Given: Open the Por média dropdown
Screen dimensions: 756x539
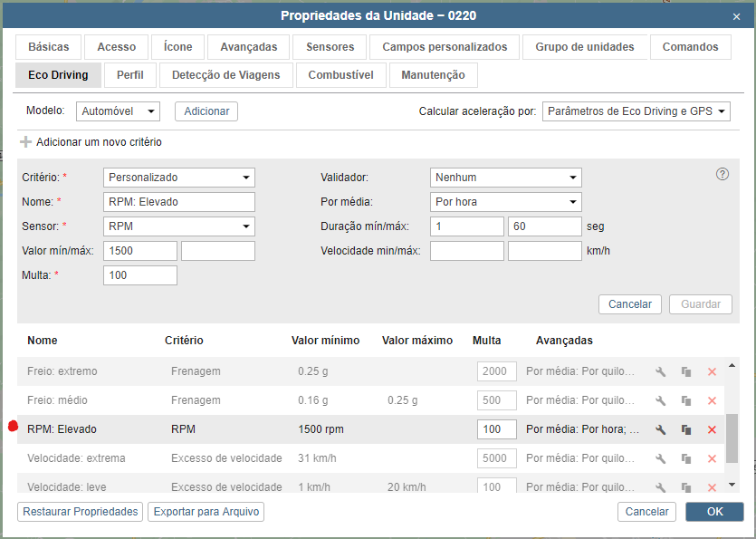Looking at the screenshot, I should coord(505,202).
